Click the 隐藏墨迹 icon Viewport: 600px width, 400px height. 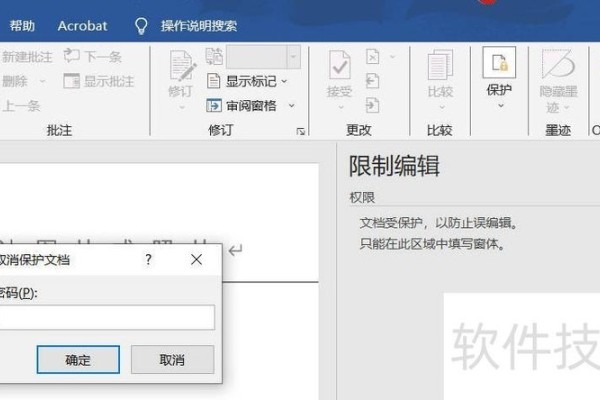558,64
